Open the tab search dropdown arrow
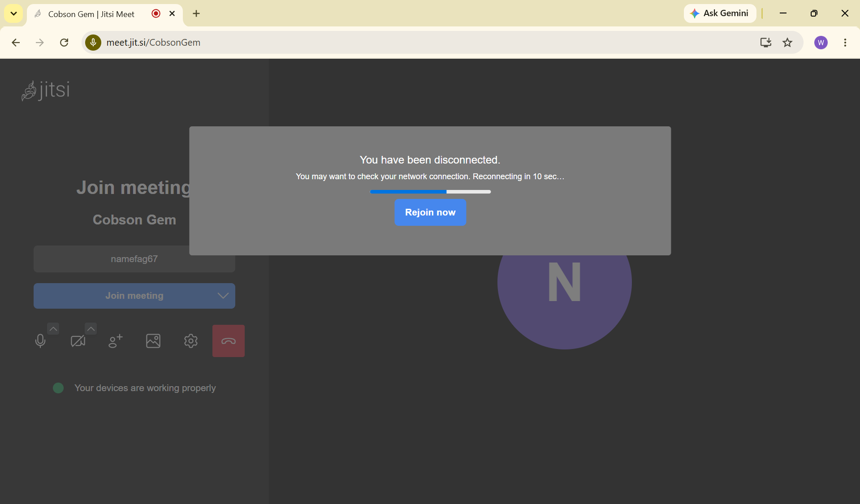This screenshot has width=860, height=504. coord(14,14)
